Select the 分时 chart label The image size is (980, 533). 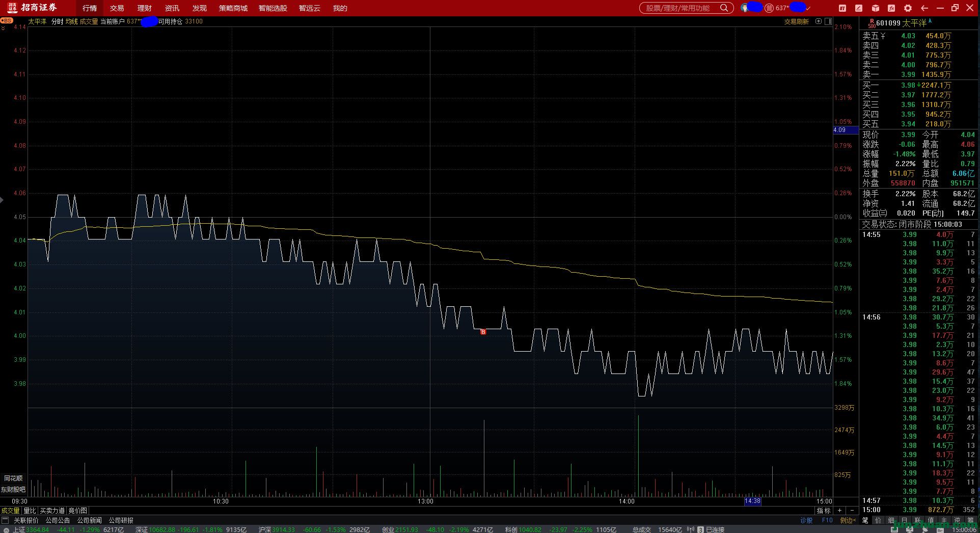pos(58,21)
